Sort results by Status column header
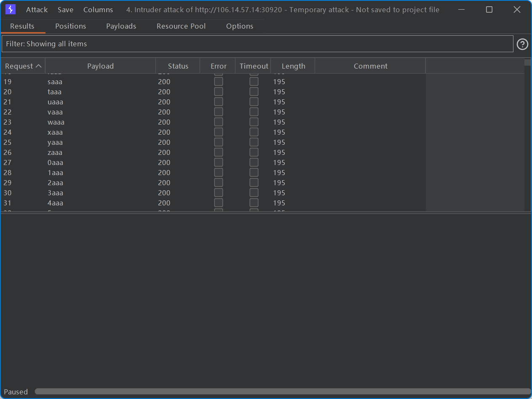This screenshot has height=399, width=532. (x=178, y=66)
